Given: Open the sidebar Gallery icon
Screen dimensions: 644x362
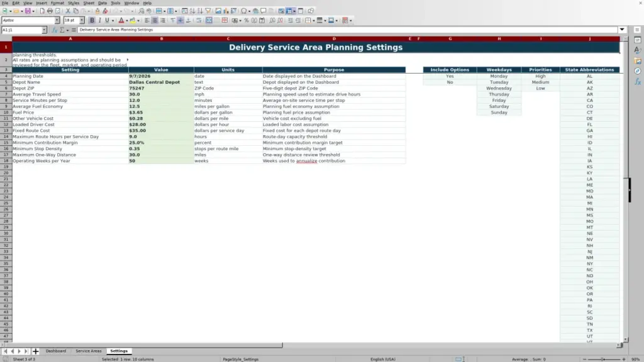Looking at the screenshot, I should coord(638,61).
